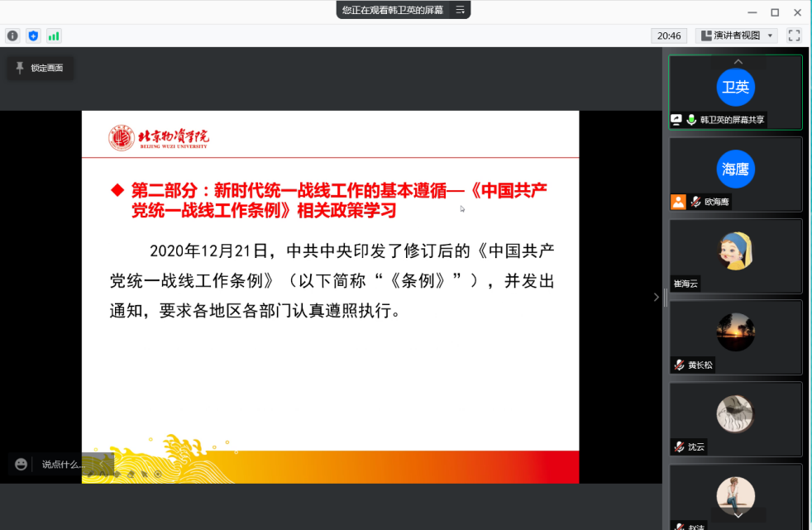
Task: Click the 锁定画面 button
Action: tap(40, 68)
